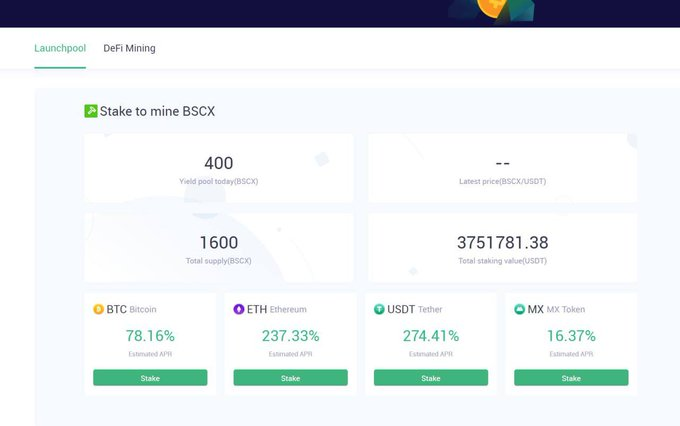Image resolution: width=680 pixels, height=426 pixels.
Task: Select the 'Stake to mine BSCX' heading
Action: (157, 111)
